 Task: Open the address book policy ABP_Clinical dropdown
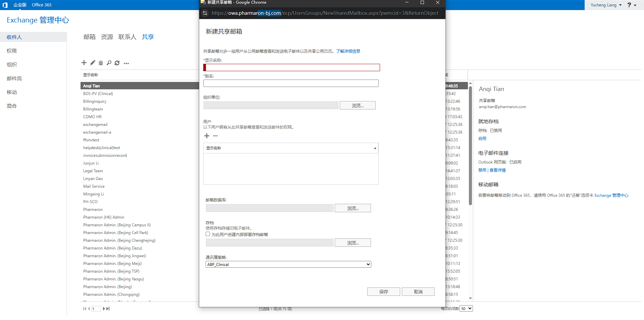click(x=288, y=264)
